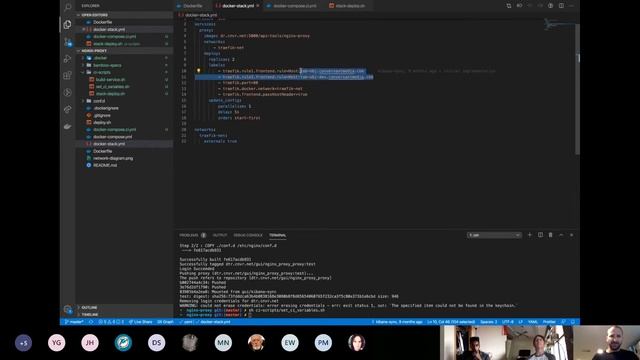This screenshot has width=640, height=360.
Task: Open the Search view in the activity bar
Action: click(x=68, y=7)
